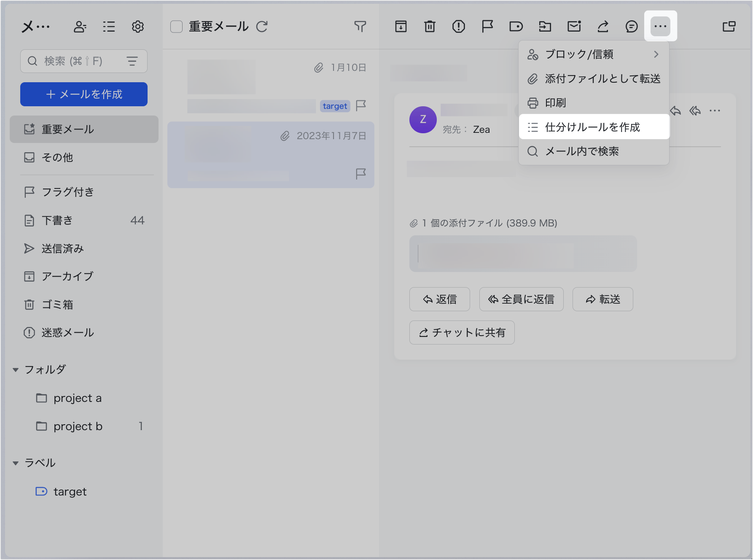Click the archive icon in the toolbar

click(401, 27)
